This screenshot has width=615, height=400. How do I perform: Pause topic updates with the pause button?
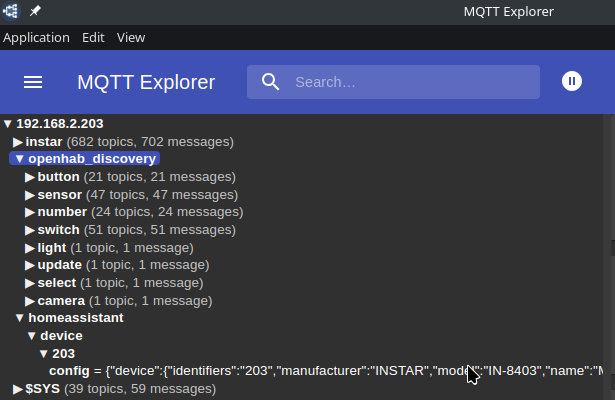coord(572,82)
